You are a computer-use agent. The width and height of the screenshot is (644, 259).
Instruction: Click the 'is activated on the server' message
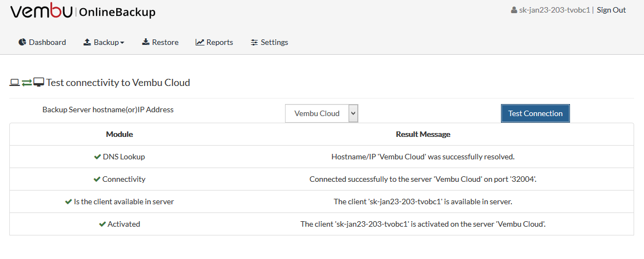point(423,224)
